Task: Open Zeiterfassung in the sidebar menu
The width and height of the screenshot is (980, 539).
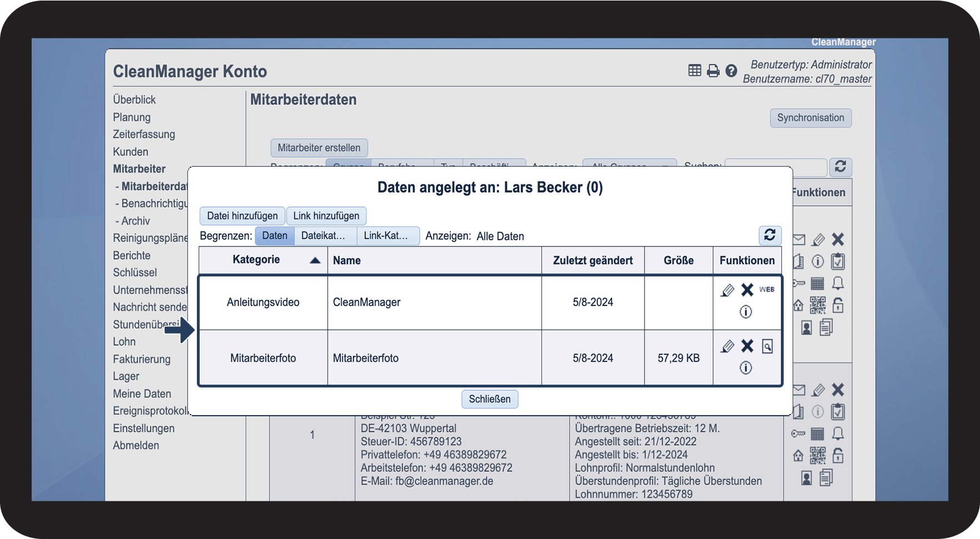Action: (144, 134)
